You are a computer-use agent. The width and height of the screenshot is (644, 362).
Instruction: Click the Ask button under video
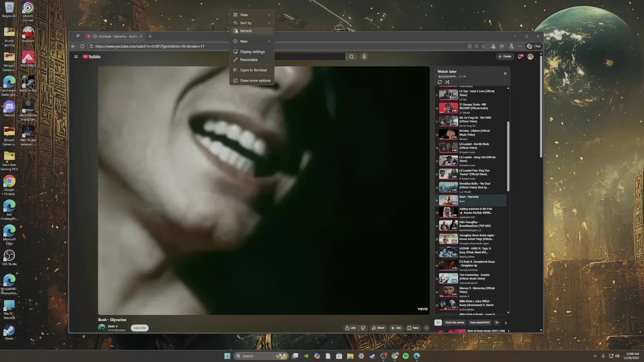point(396,328)
